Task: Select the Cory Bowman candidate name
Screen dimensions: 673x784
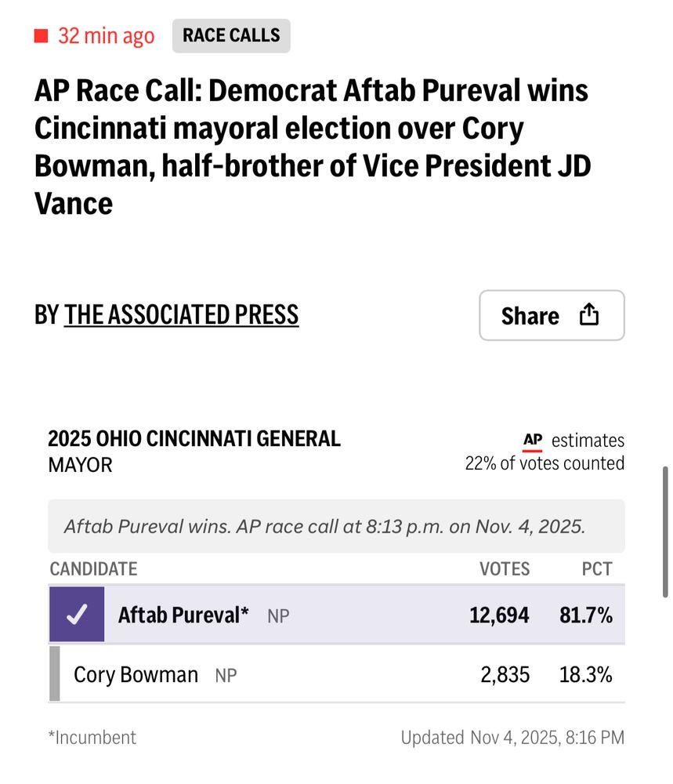Action: (136, 674)
